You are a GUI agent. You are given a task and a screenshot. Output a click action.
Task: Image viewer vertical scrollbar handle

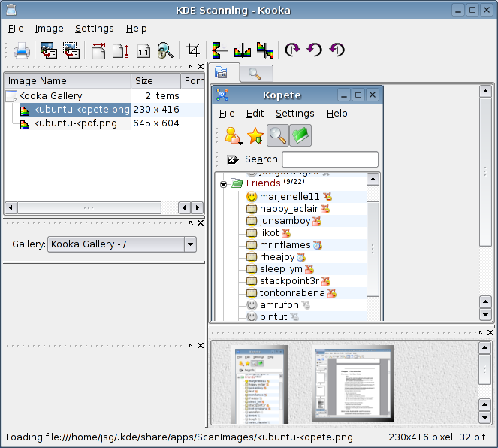[x=485, y=172]
